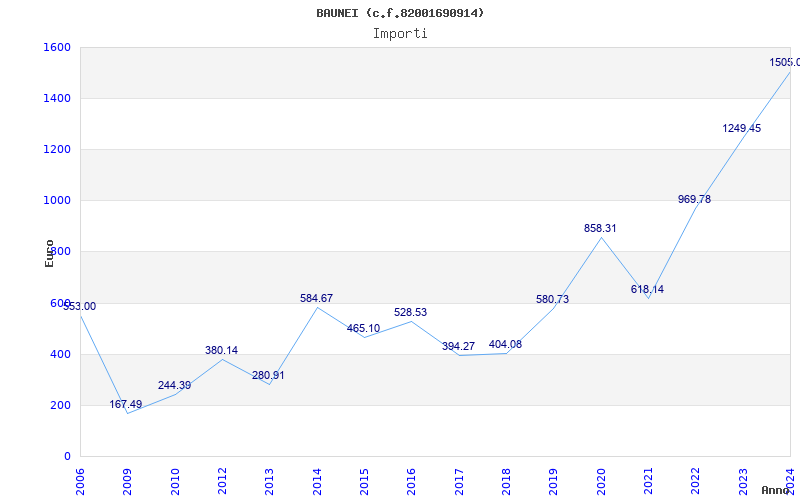
Task: Click the 553.00 data label for 2006
Action: click(x=80, y=307)
